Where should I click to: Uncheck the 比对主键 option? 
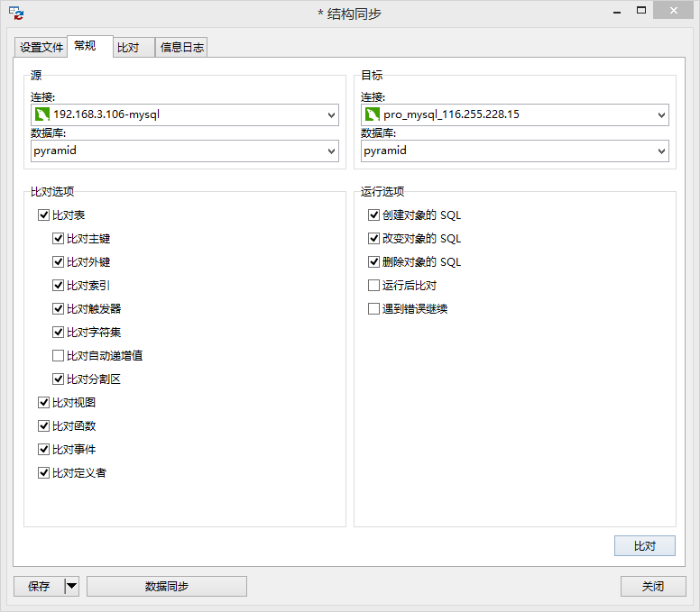tap(58, 239)
